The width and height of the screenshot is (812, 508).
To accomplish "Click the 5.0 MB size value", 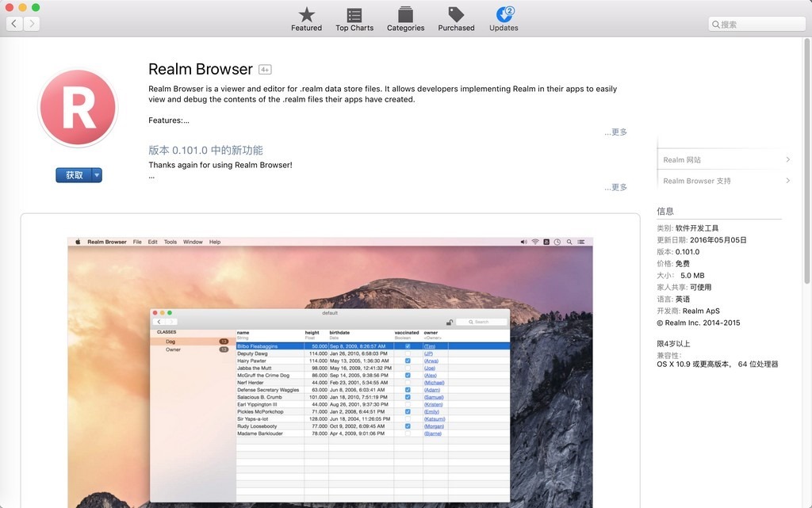I will pyautogui.click(x=692, y=276).
